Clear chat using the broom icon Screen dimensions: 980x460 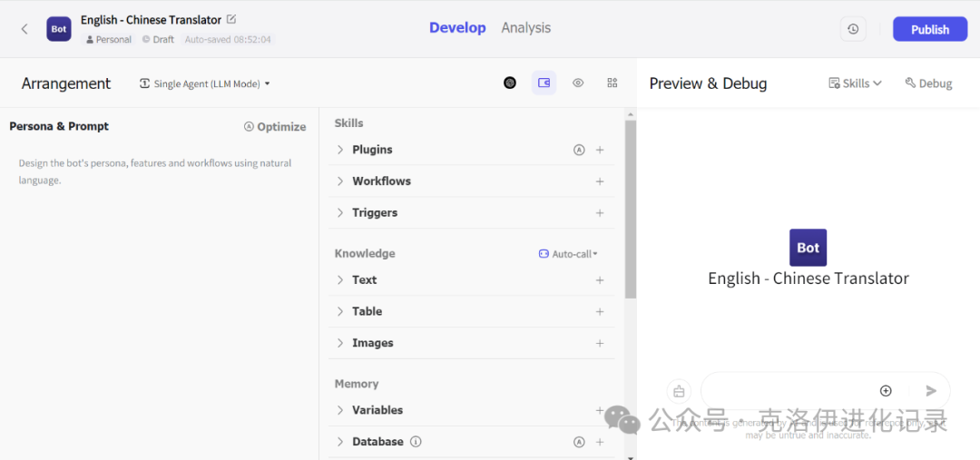point(679,391)
